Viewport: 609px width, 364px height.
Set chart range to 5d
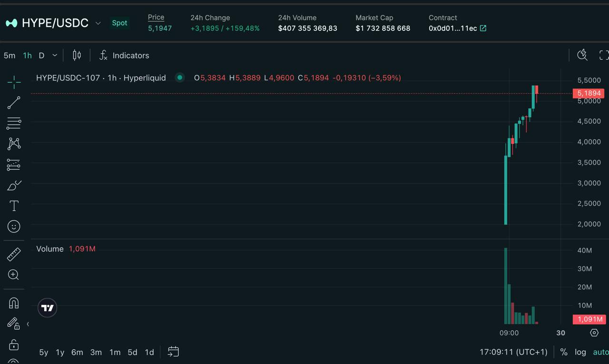tap(132, 352)
